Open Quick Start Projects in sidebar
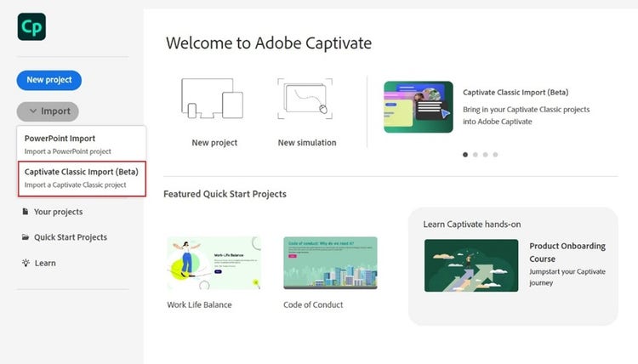The image size is (638, 364). point(71,237)
